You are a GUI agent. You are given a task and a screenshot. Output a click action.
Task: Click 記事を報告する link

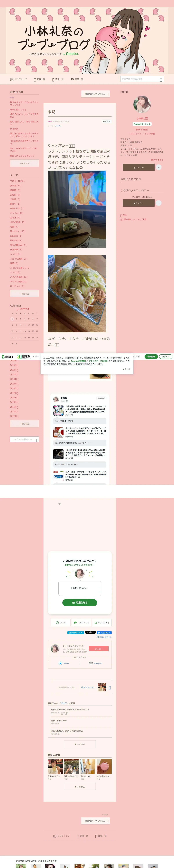tap(104, 637)
